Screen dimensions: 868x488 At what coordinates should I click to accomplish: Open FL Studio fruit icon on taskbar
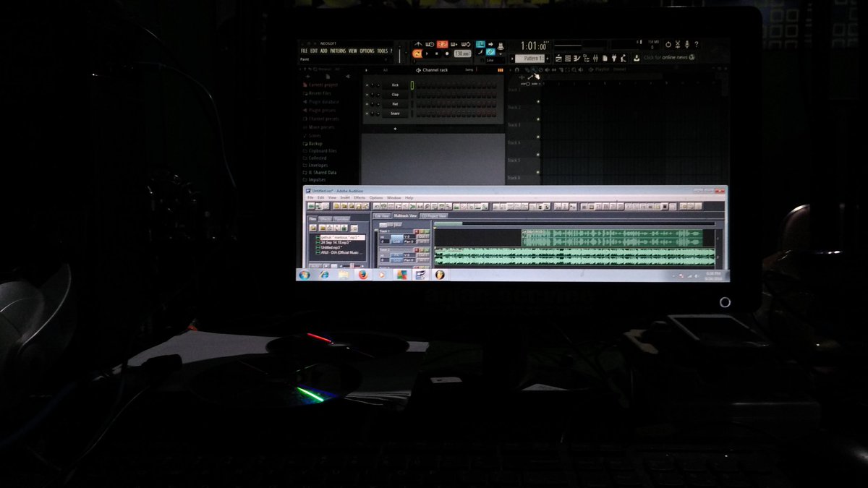[440, 275]
